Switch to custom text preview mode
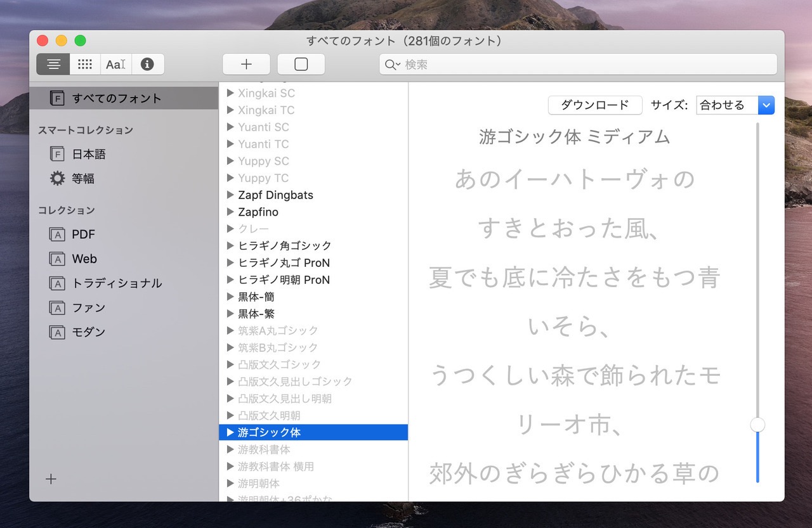Viewport: 812px width, 528px height. 115,64
